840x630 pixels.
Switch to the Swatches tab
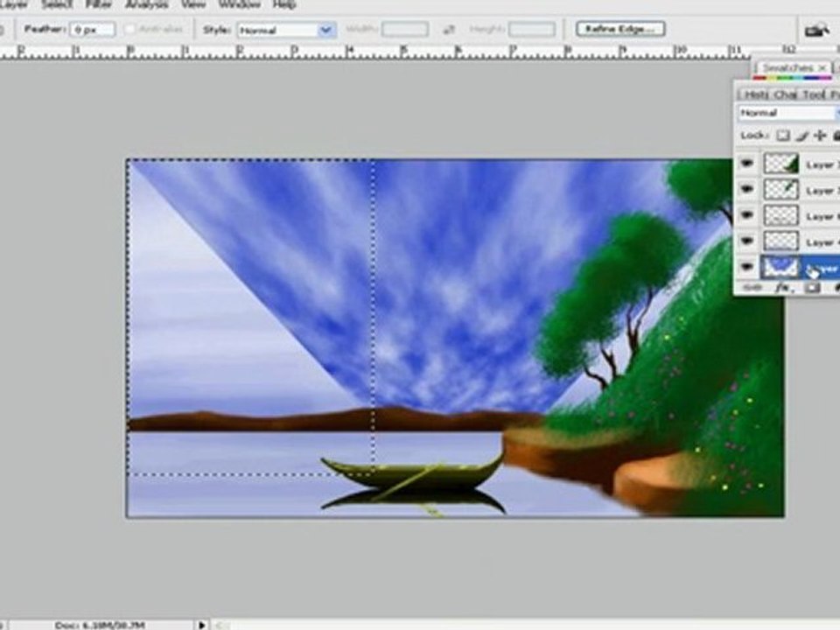tap(787, 67)
